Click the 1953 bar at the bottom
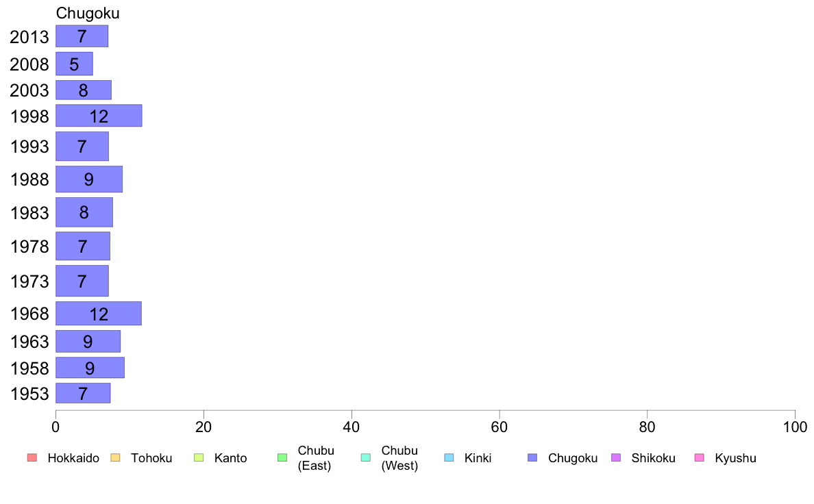The width and height of the screenshot is (814, 504). (83, 393)
